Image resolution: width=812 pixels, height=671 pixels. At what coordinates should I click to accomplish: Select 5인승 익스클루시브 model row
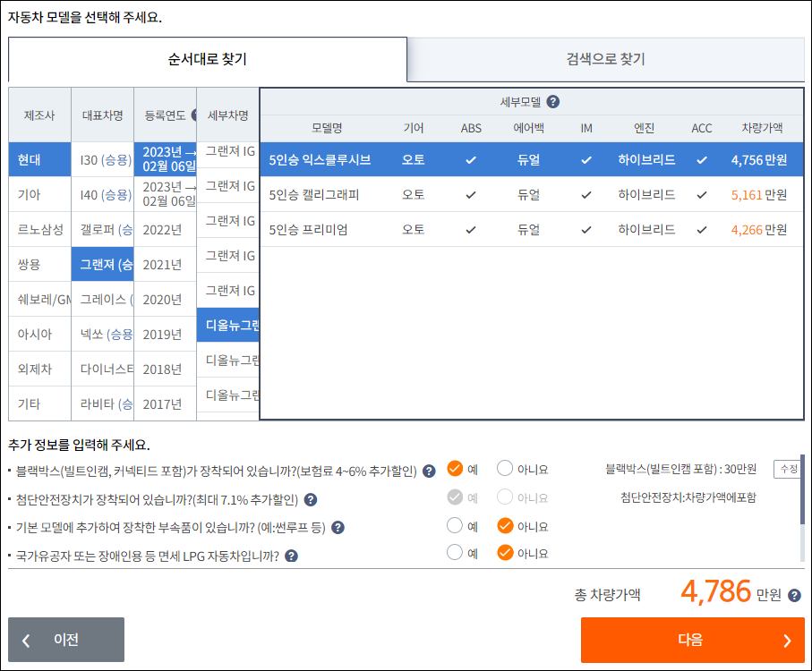(x=531, y=160)
